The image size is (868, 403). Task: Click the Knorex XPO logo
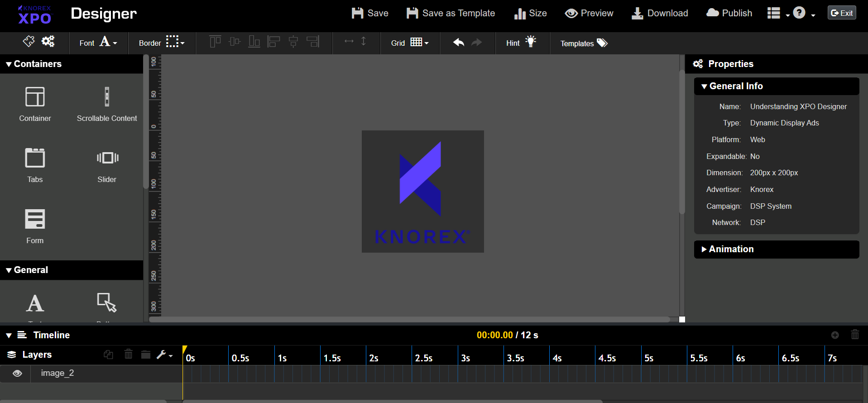click(35, 14)
